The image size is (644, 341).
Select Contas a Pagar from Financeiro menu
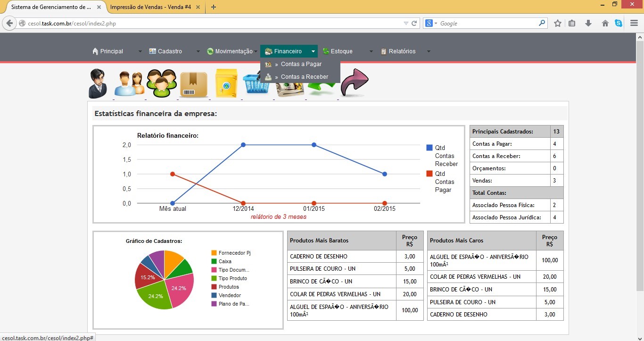click(x=301, y=64)
